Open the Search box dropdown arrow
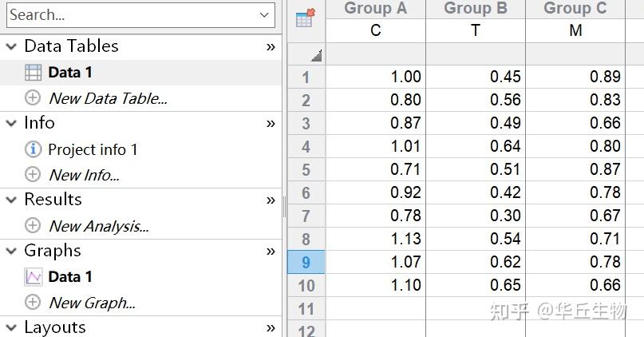The image size is (644, 337). 264,15
